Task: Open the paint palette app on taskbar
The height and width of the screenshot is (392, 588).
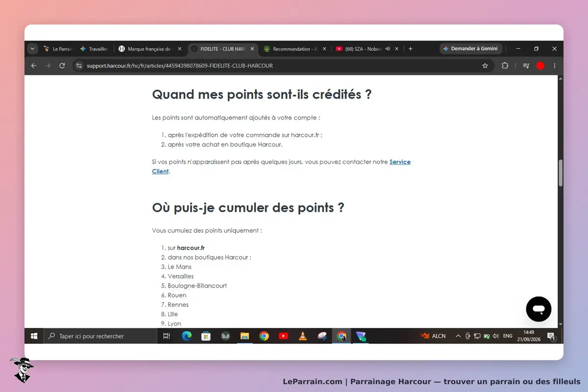Action: tap(322, 336)
